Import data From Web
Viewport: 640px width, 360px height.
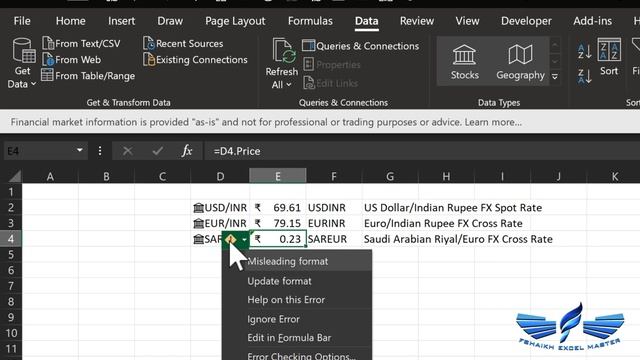72,60
